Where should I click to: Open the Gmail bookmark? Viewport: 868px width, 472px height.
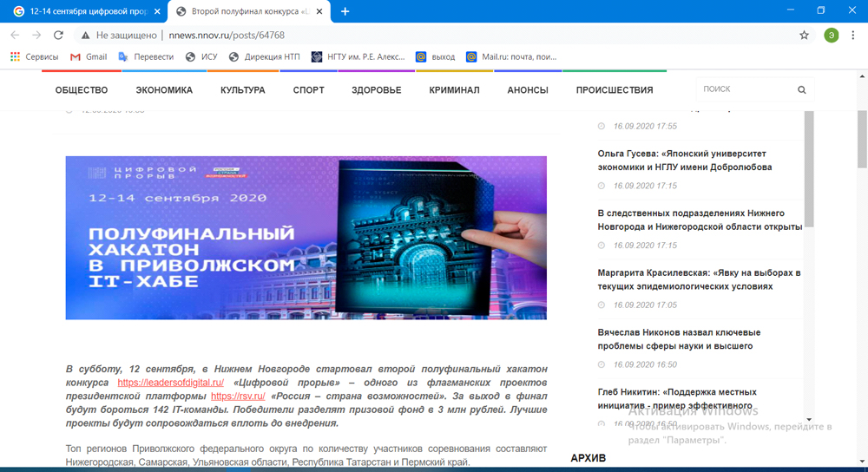tap(89, 56)
